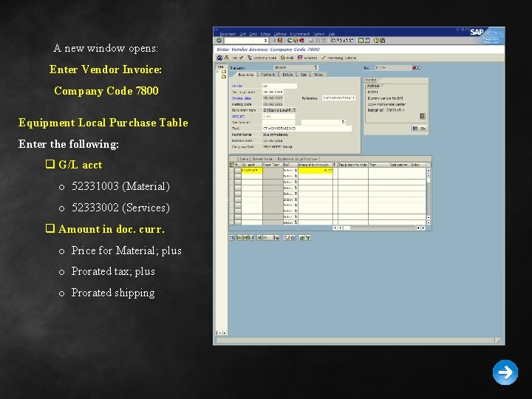Open the tax code dropdown beside Tax Amount
The width and height of the screenshot is (532, 399).
click(x=344, y=122)
